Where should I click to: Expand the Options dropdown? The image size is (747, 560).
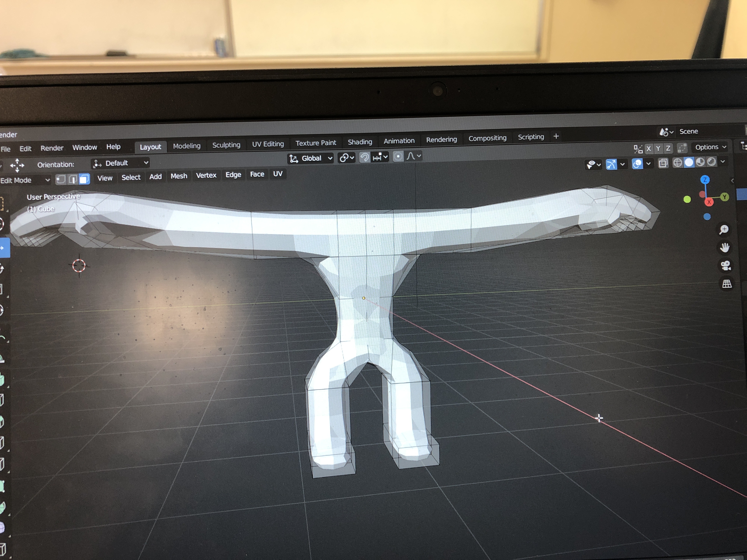[710, 147]
